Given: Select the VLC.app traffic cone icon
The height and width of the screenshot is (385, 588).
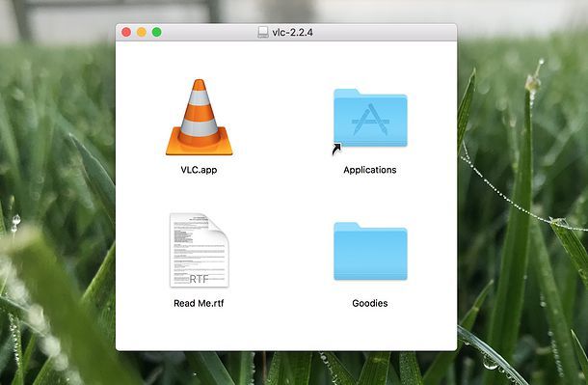Looking at the screenshot, I should 200,117.
